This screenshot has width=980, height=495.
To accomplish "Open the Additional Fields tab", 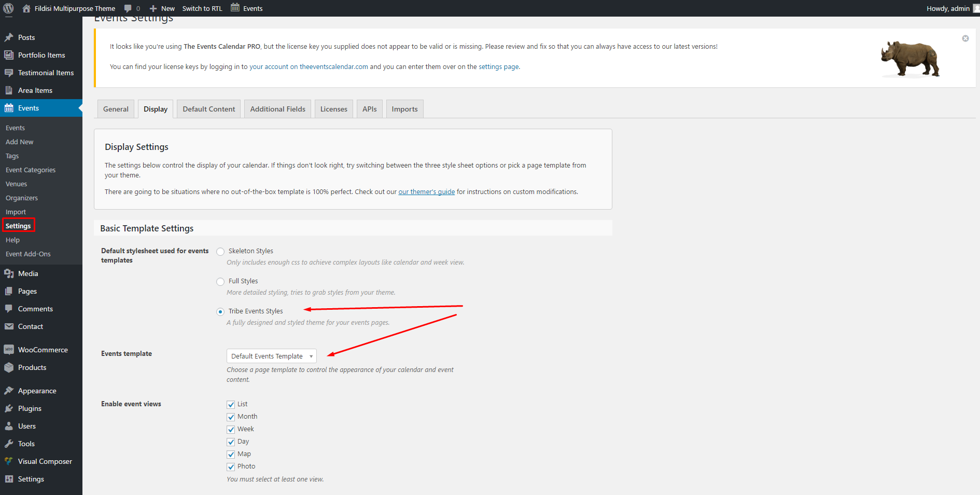I will coord(277,109).
